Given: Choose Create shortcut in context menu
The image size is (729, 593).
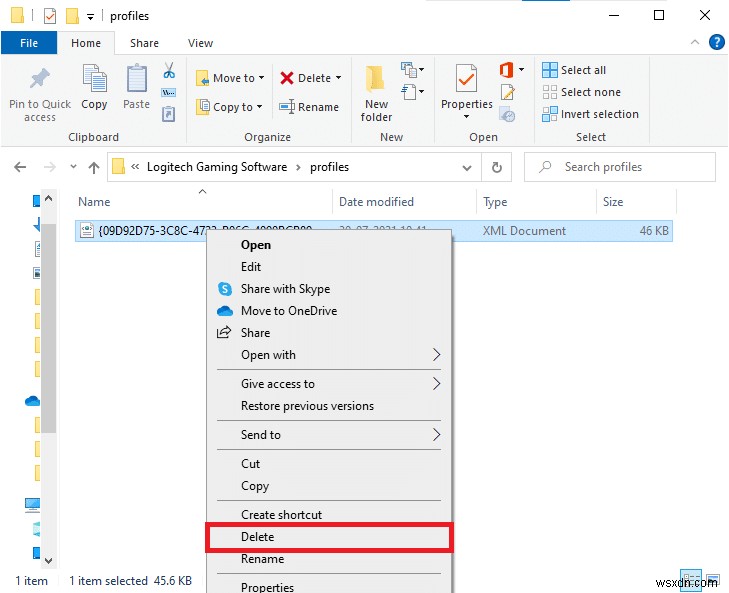Looking at the screenshot, I should tap(329, 514).
